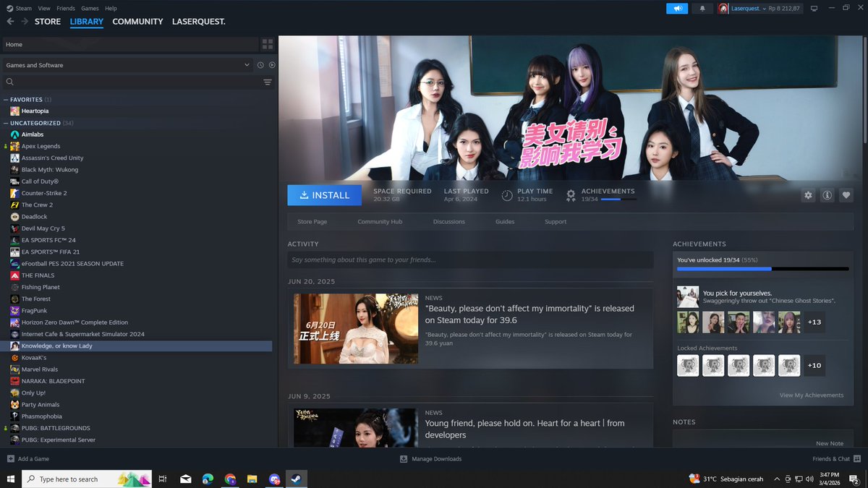Go to the STORE tab
868x488 pixels.
(x=48, y=22)
